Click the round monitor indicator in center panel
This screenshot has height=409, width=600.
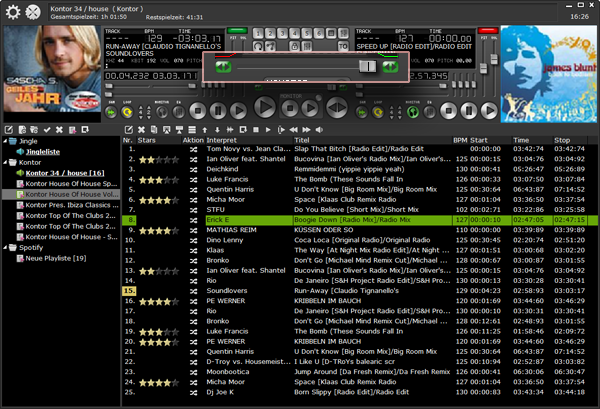(318, 98)
